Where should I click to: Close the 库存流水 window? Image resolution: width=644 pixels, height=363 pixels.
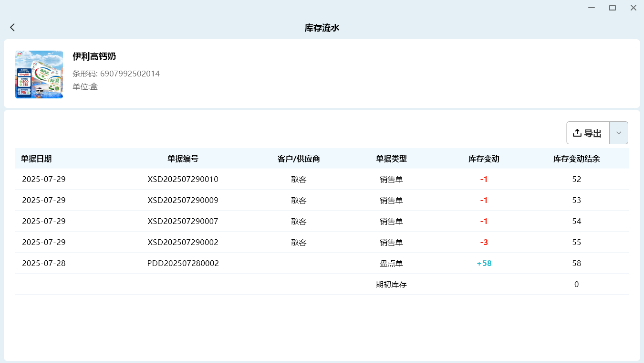point(634,8)
